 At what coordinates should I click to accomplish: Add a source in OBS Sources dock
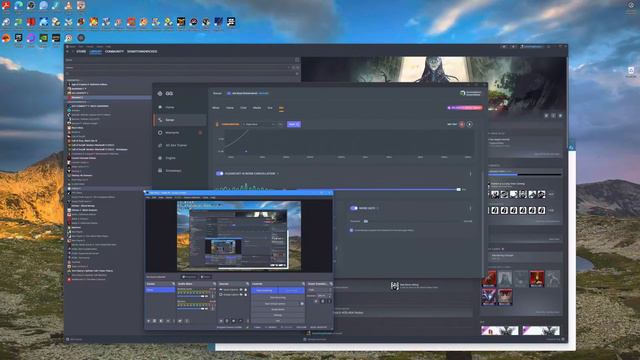point(221,321)
